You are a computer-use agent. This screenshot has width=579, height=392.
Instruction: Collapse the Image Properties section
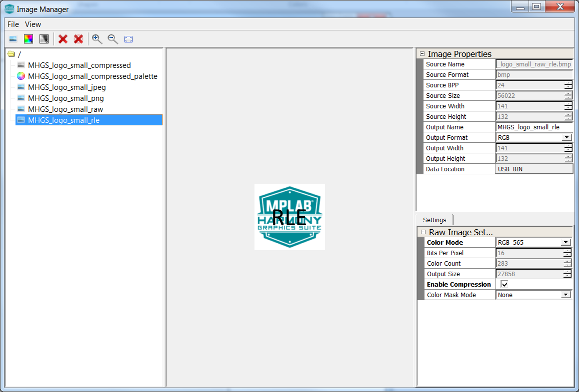pyautogui.click(x=422, y=54)
